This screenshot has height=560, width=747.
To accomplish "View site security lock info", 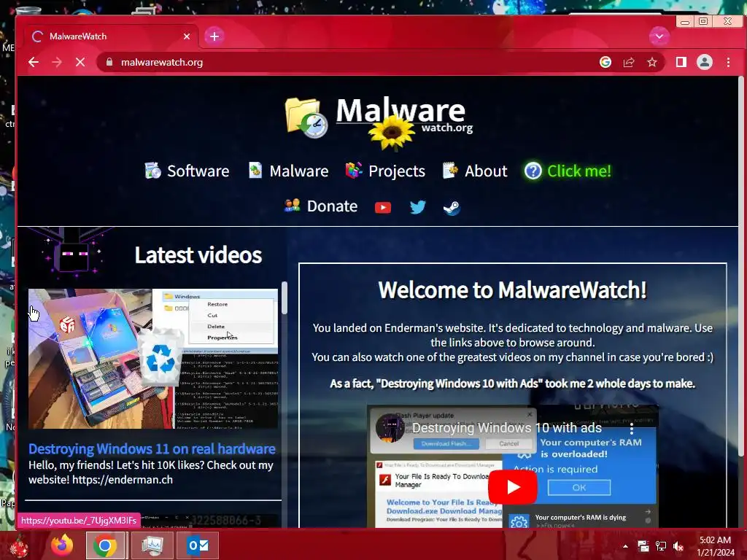I will pyautogui.click(x=109, y=63).
